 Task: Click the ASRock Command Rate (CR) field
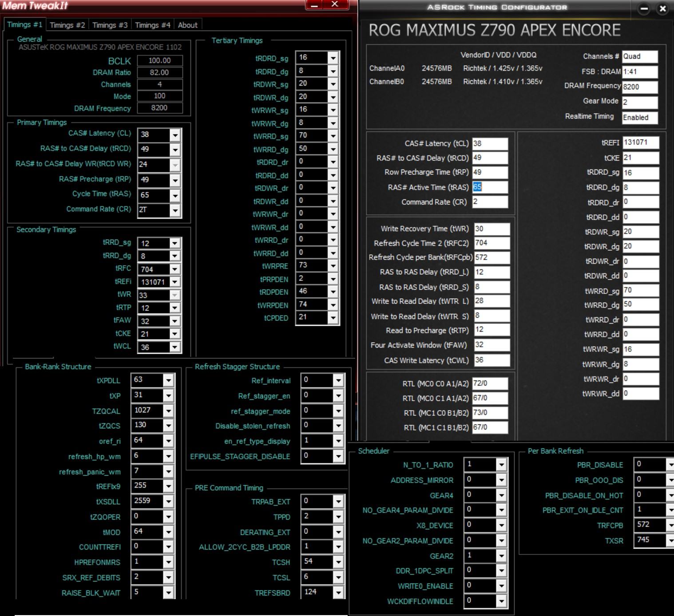pos(490,201)
